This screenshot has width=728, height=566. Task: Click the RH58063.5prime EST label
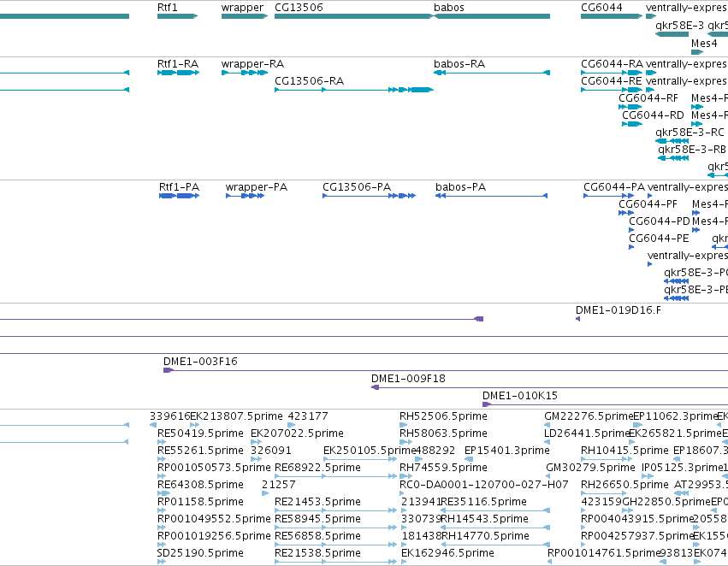coord(443,433)
